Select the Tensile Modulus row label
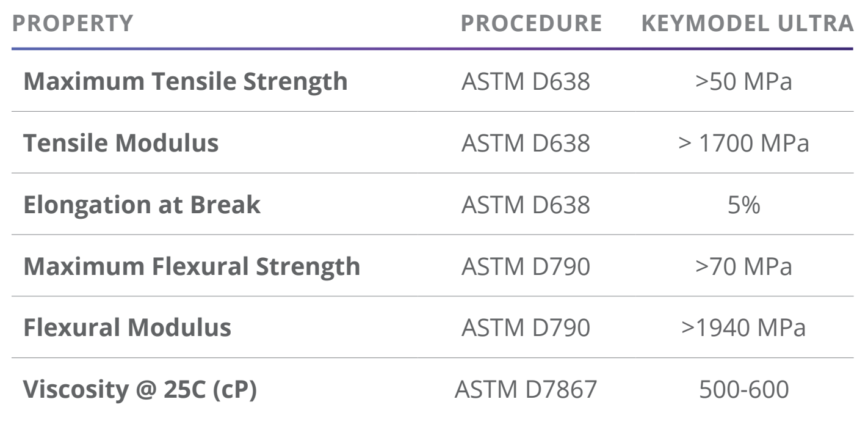 coord(121,144)
